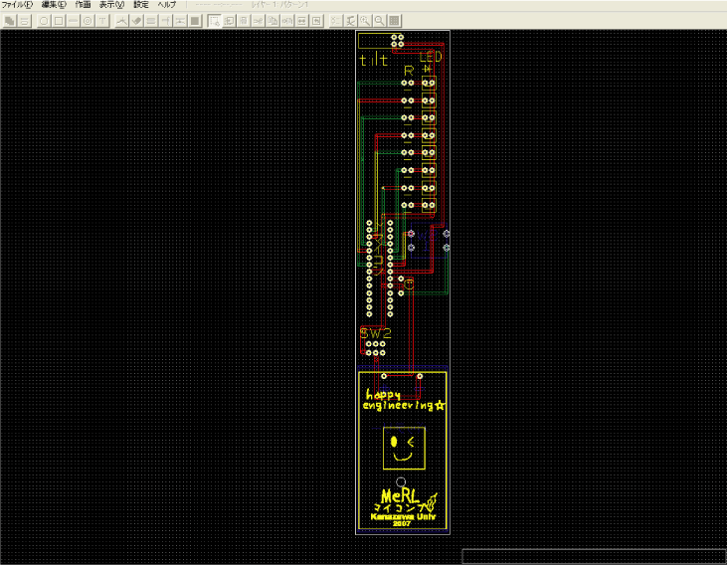Click the smiley face on the board

(x=404, y=449)
